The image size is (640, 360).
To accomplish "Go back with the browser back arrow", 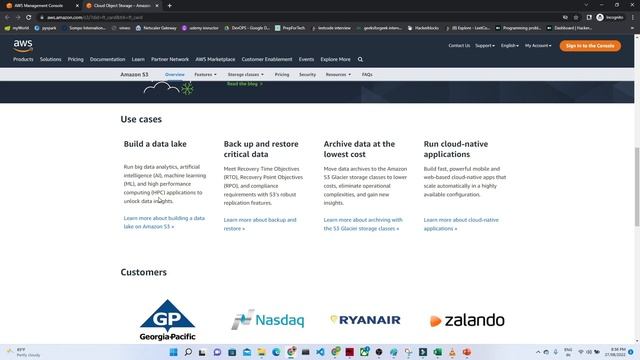I will (x=7, y=18).
